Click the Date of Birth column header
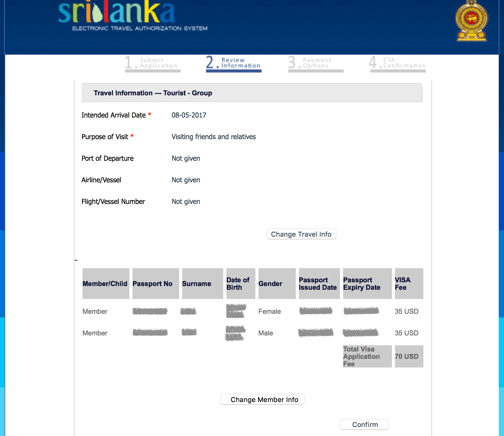The height and width of the screenshot is (436, 504). (241, 284)
